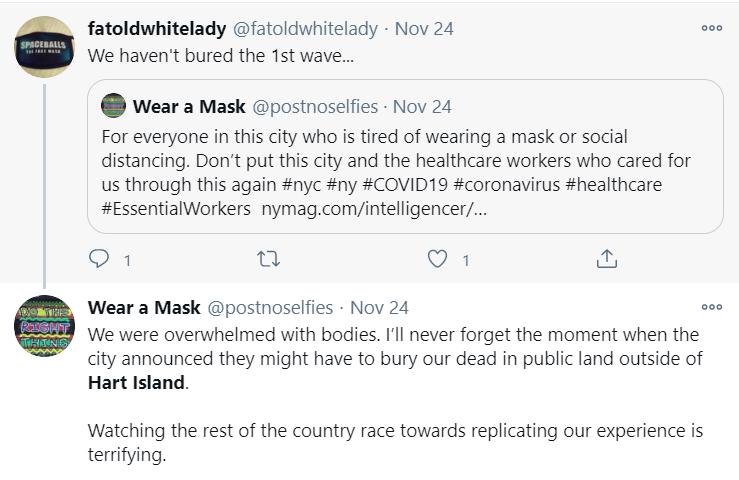Screen dimensions: 739x480
Task: Share fatoldwhitelady's tweet via share icon
Action: 606,259
